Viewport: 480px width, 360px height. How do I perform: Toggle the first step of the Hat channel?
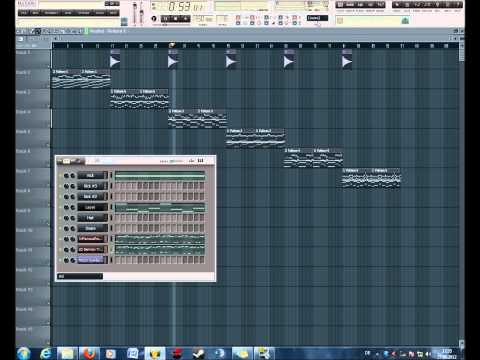click(117, 218)
